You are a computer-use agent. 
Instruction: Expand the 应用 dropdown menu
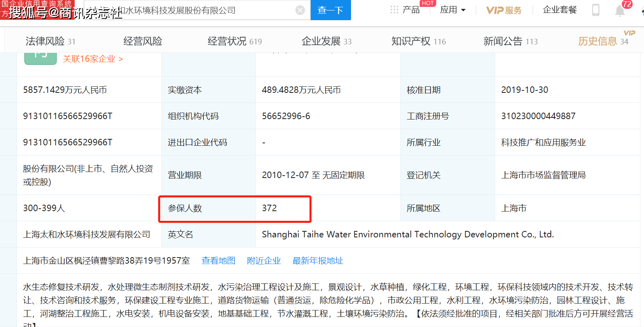453,10
